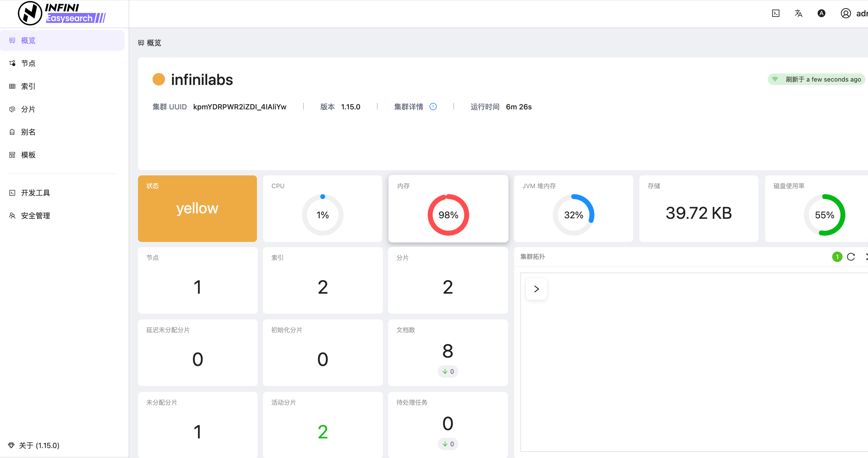Click the language translation icon
This screenshot has width=868, height=458.
tap(798, 13)
